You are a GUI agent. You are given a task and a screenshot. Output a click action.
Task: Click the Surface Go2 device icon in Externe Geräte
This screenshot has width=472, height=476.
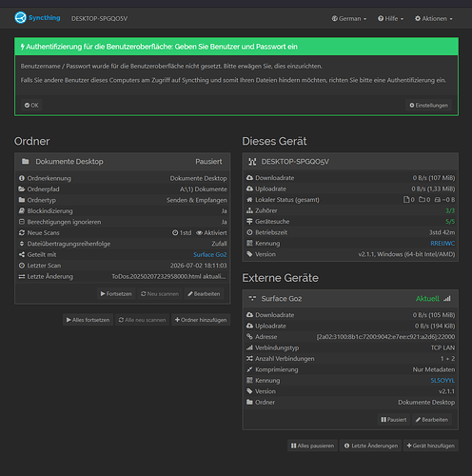(x=252, y=298)
